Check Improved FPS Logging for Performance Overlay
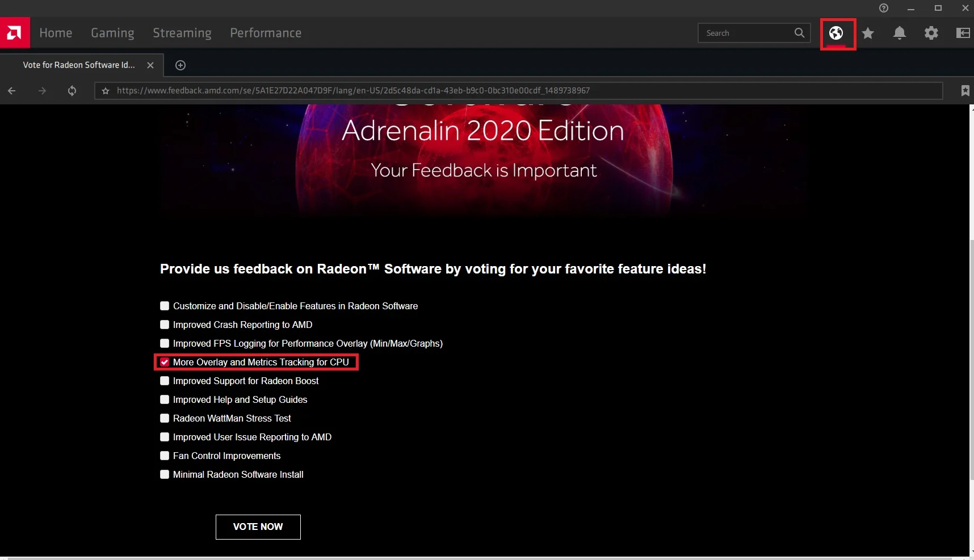Viewport: 974px width, 560px height. click(165, 343)
